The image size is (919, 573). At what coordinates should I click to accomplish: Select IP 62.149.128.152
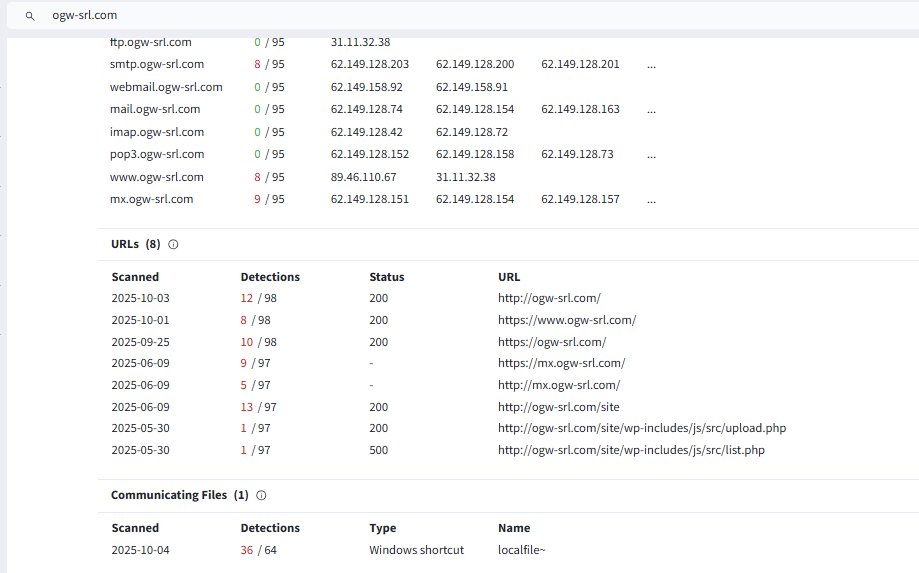370,154
